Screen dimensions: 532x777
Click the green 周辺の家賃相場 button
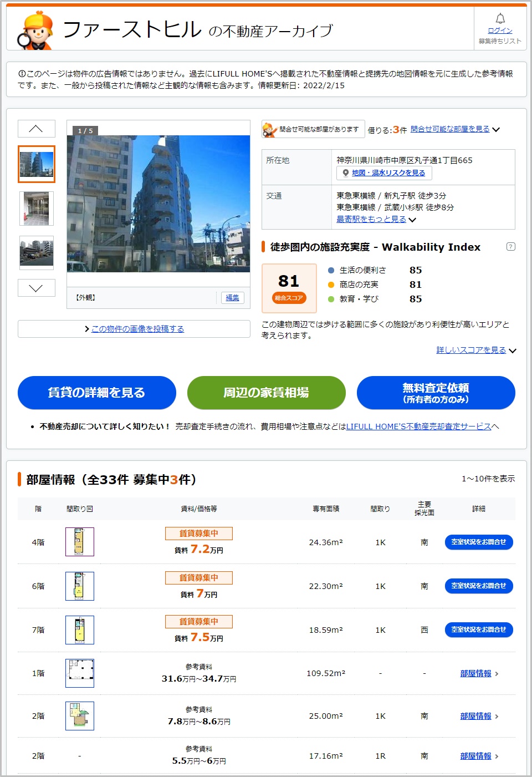click(x=266, y=393)
